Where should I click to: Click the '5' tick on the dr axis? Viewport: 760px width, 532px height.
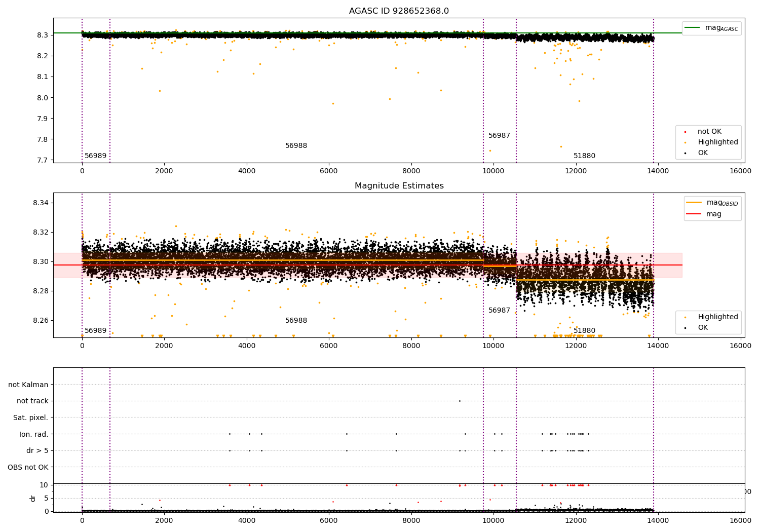[46, 499]
